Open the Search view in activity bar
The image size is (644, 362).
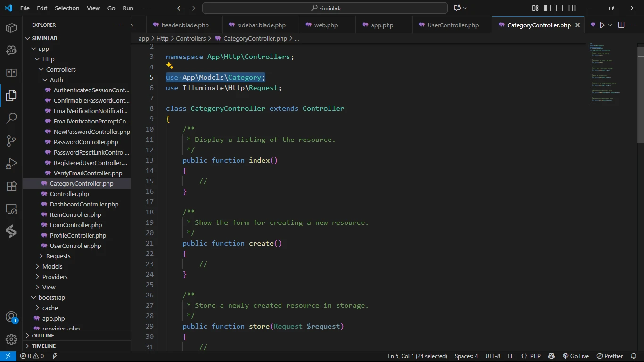coord(11,118)
